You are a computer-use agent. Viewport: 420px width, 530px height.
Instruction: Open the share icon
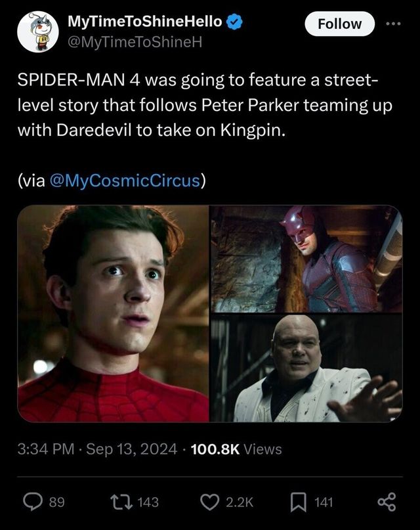(x=387, y=502)
